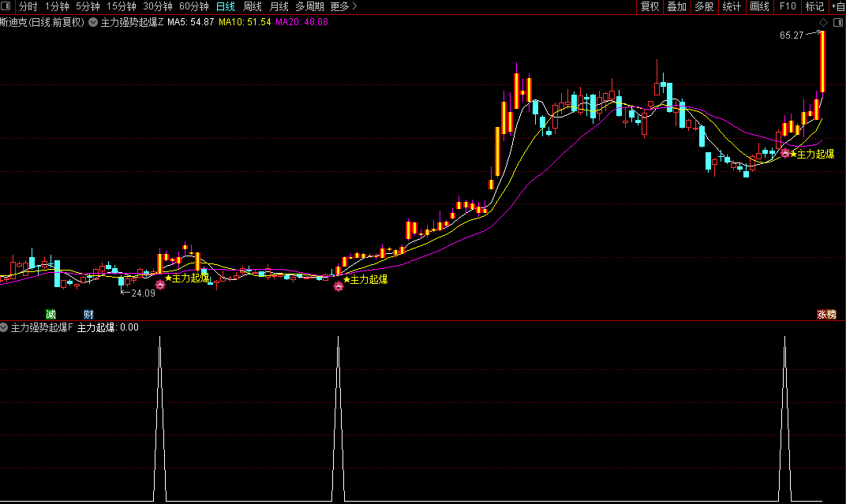
Task: Open the 多股 multi-stock view
Action: pos(704,6)
